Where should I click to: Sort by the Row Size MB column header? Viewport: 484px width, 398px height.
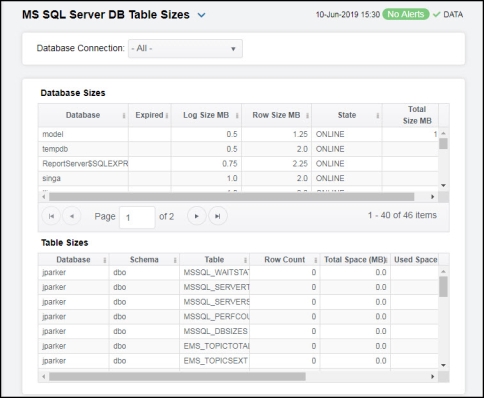(276, 115)
